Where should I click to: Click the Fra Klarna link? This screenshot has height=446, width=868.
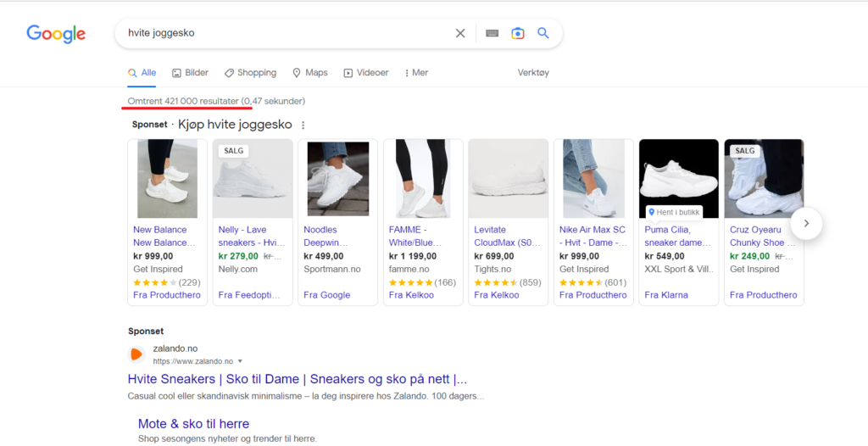(x=666, y=295)
